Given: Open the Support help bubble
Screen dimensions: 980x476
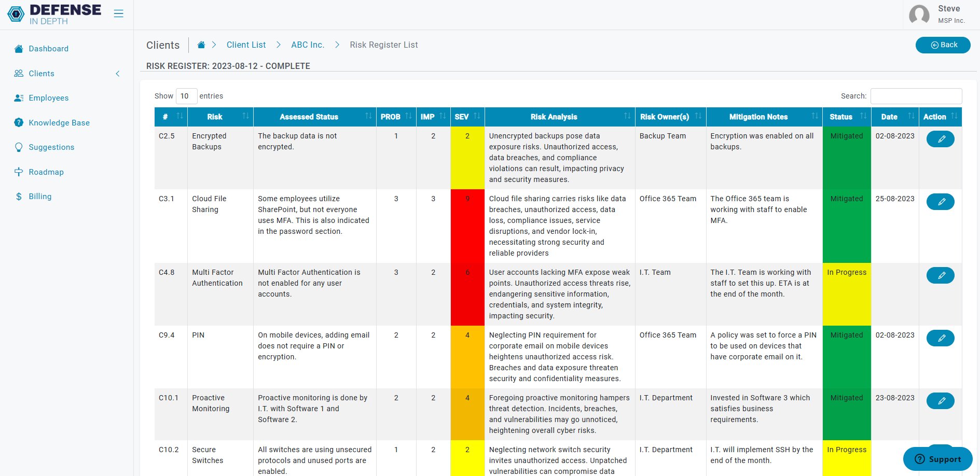Looking at the screenshot, I should click(x=937, y=459).
